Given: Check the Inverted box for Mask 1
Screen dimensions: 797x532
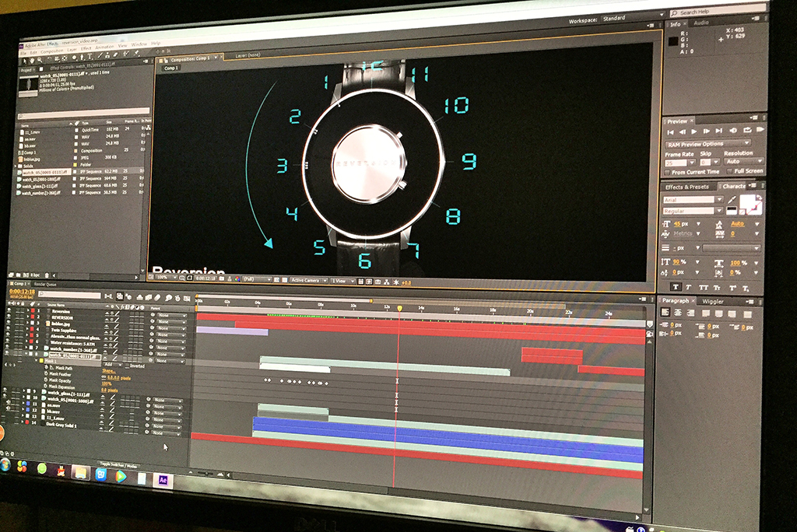Looking at the screenshot, I should coord(126,364).
